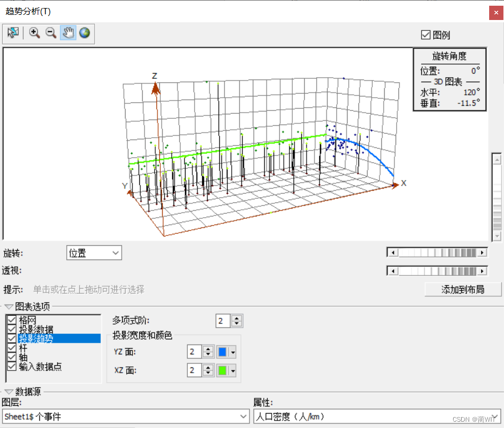Click the YZ 面 width input field
This screenshot has width=504, height=428.
195,352
